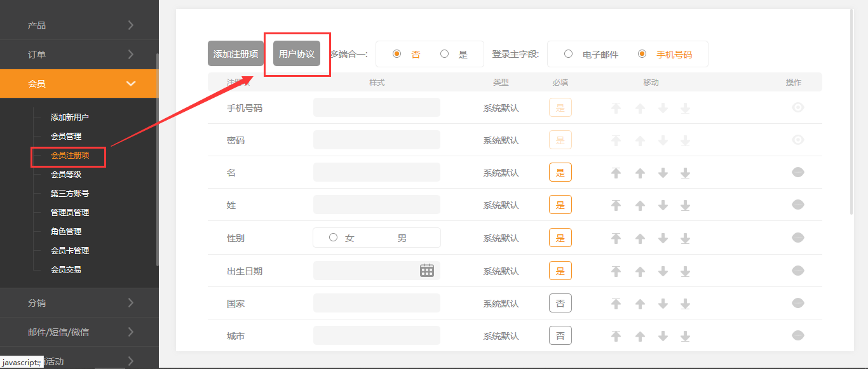Viewport: 868px width, 369px height.
Task: Click the eye icon in 名 row
Action: pyautogui.click(x=798, y=171)
